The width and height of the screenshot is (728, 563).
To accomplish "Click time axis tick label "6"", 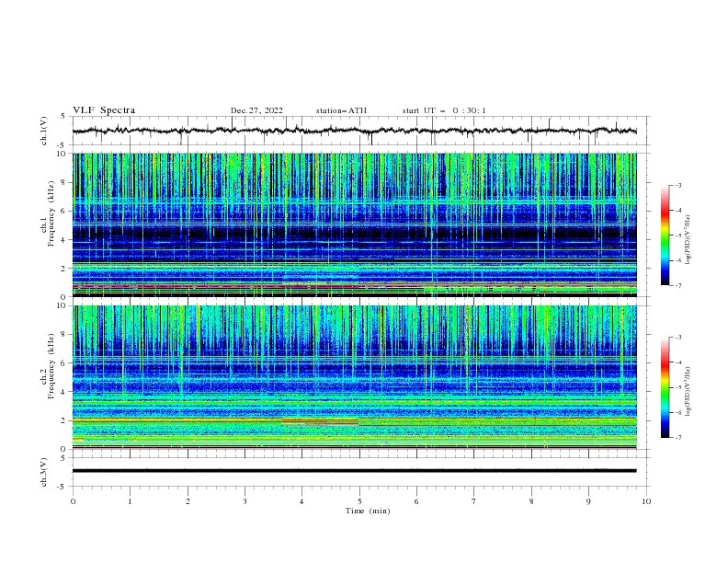I will (x=416, y=501).
